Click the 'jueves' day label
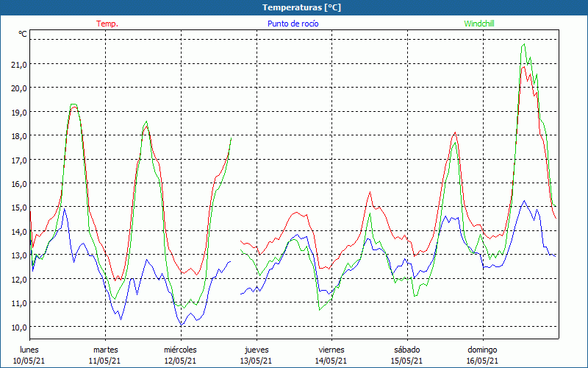The image size is (588, 368). (x=257, y=350)
